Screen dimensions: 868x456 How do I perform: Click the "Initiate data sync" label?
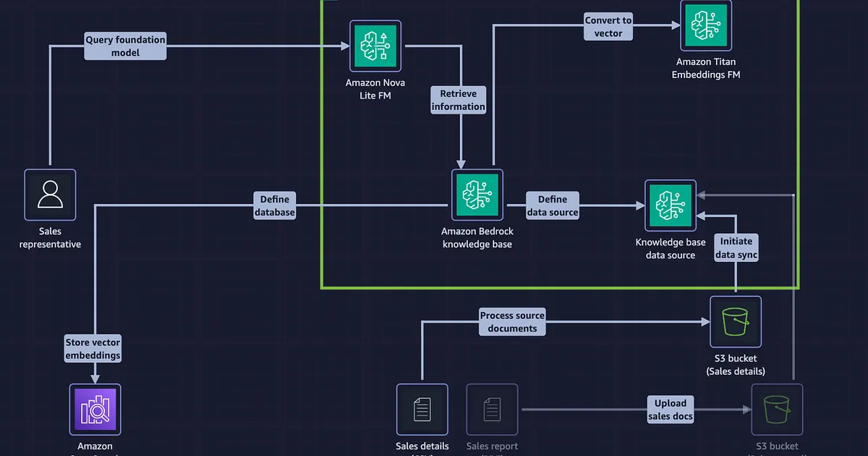(736, 248)
